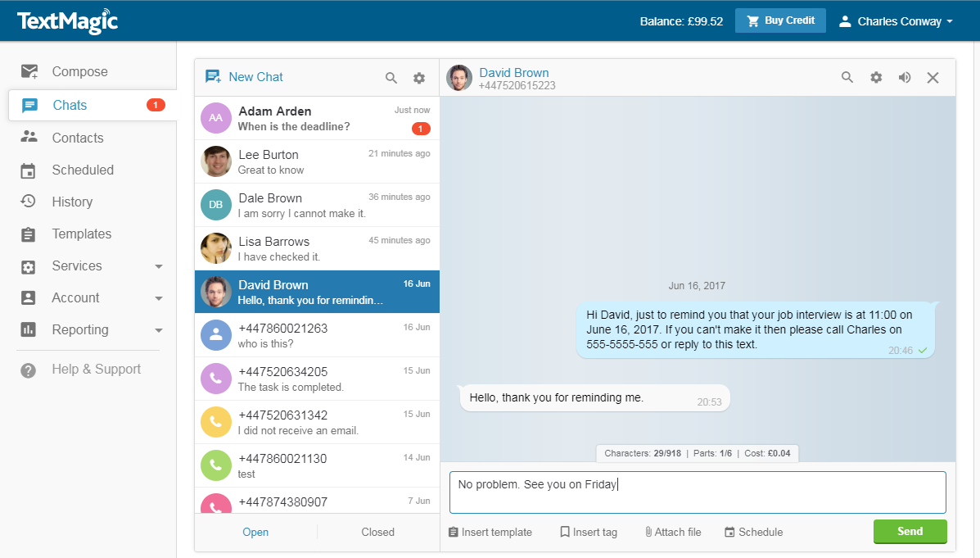Click Insert tag link
The image size is (980, 558).
[588, 532]
